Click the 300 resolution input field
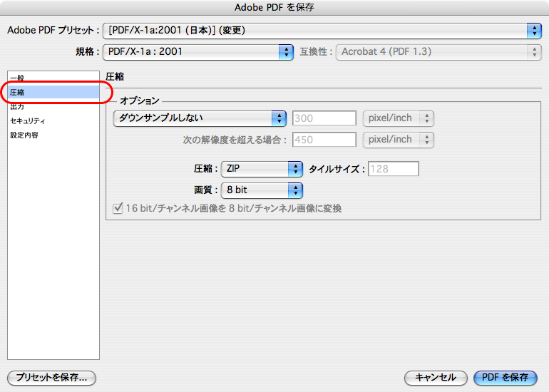Screen dimensions: 549x392 point(324,118)
